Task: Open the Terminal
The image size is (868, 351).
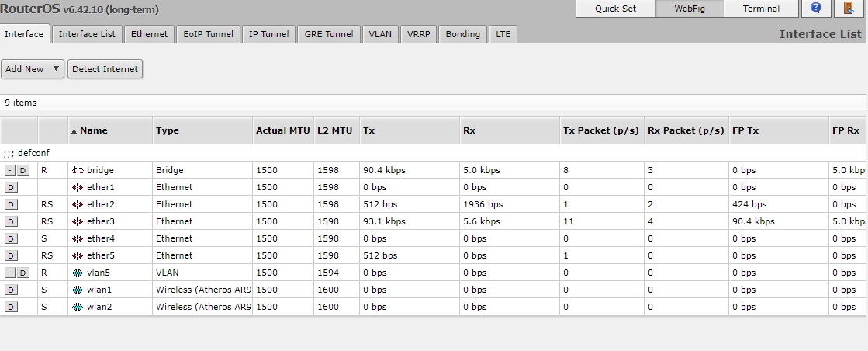Action: (x=761, y=9)
